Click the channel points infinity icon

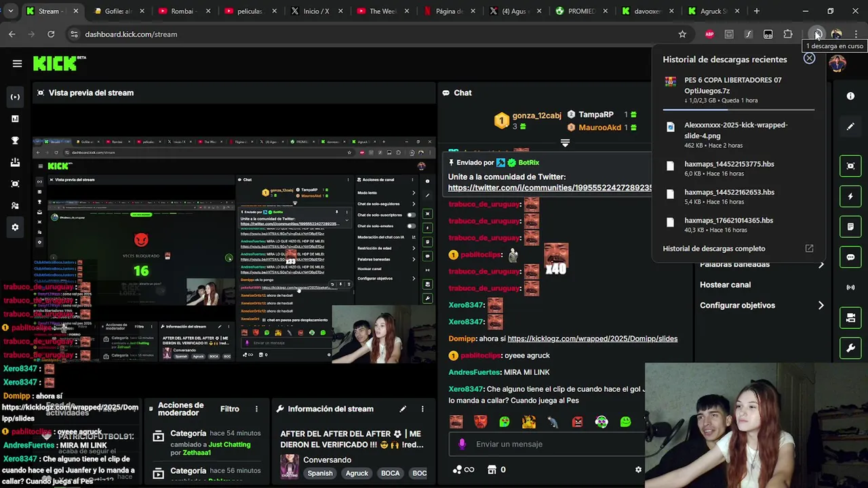pyautogui.click(x=463, y=470)
